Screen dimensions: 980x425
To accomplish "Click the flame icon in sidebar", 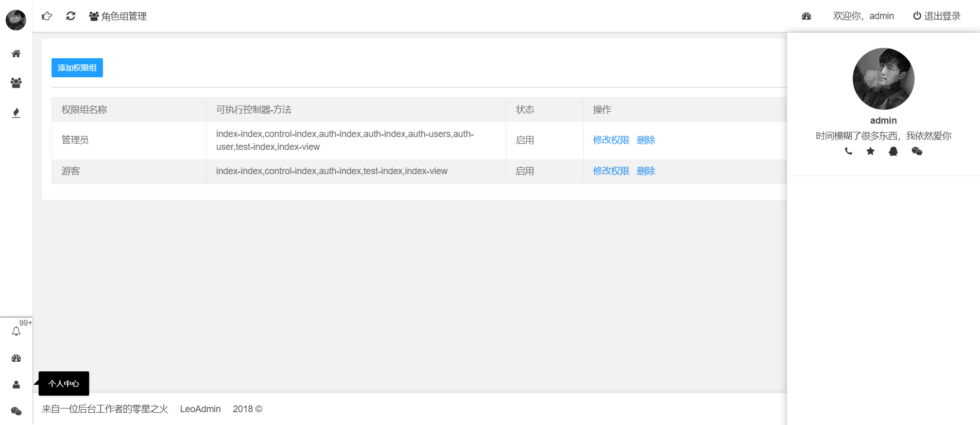I will point(16,113).
